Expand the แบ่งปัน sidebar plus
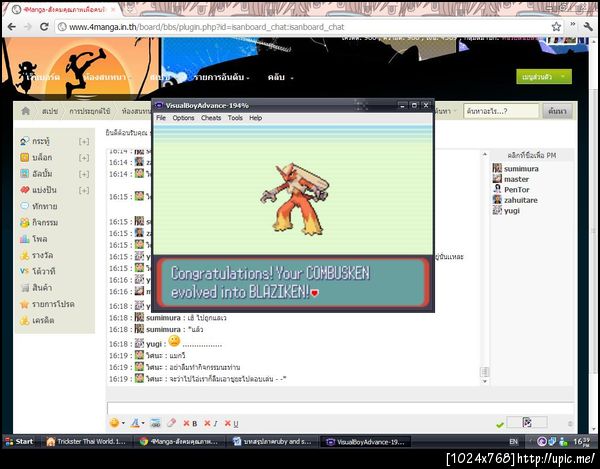This screenshot has height=469, width=600. click(84, 190)
